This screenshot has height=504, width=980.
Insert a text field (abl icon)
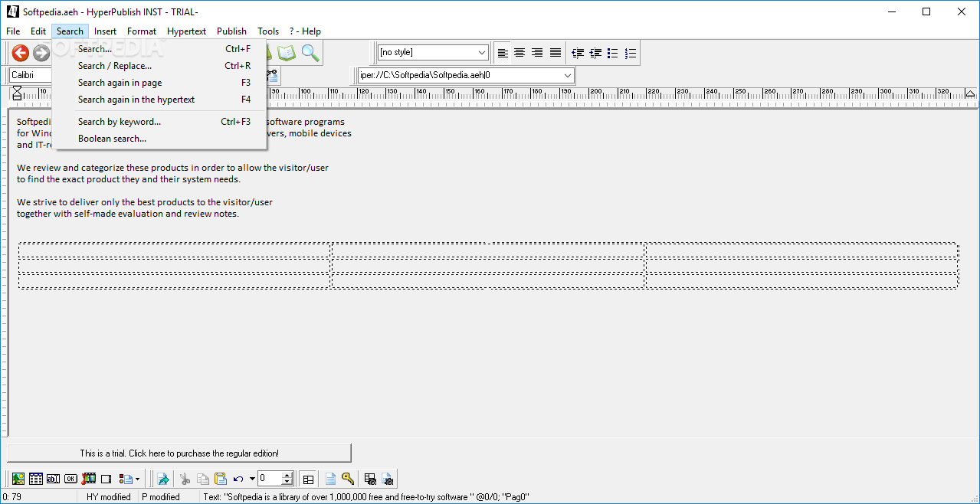(x=53, y=479)
